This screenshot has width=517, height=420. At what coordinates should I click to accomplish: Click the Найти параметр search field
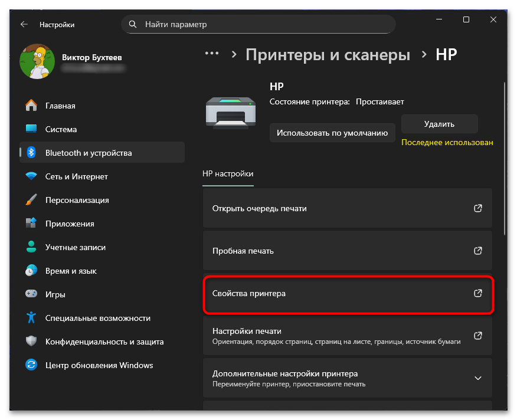258,24
